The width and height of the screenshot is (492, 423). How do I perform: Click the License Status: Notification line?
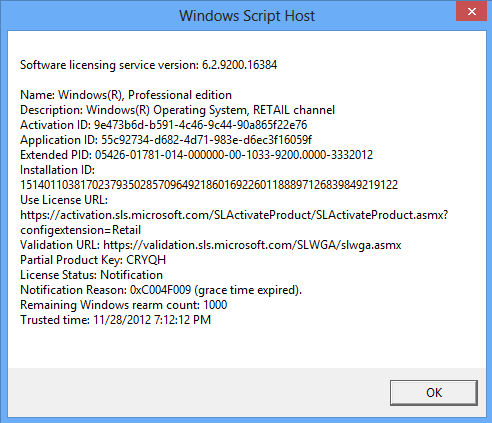tap(91, 275)
